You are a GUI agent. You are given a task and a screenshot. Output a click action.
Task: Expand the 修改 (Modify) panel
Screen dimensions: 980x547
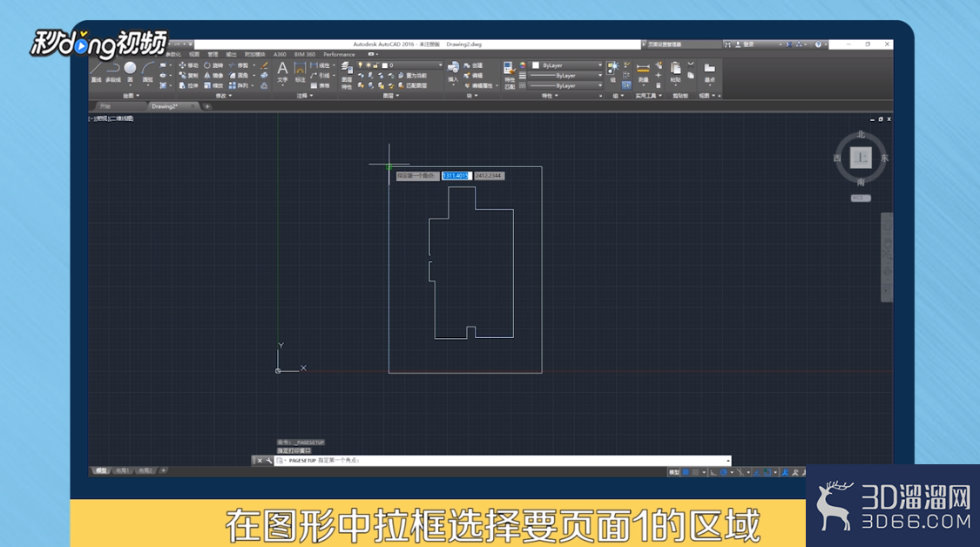pos(224,96)
